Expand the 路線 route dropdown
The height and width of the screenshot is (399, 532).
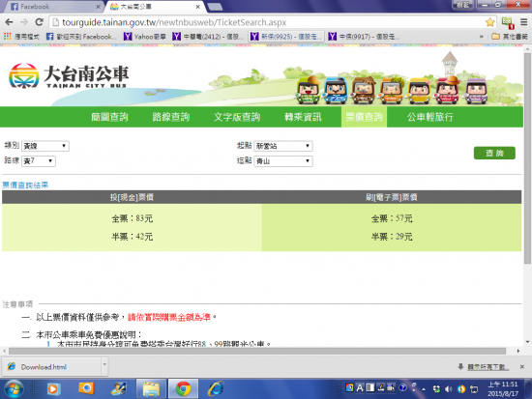pyautogui.click(x=39, y=160)
